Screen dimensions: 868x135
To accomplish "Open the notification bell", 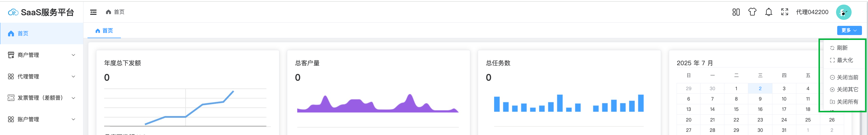I will [x=769, y=12].
